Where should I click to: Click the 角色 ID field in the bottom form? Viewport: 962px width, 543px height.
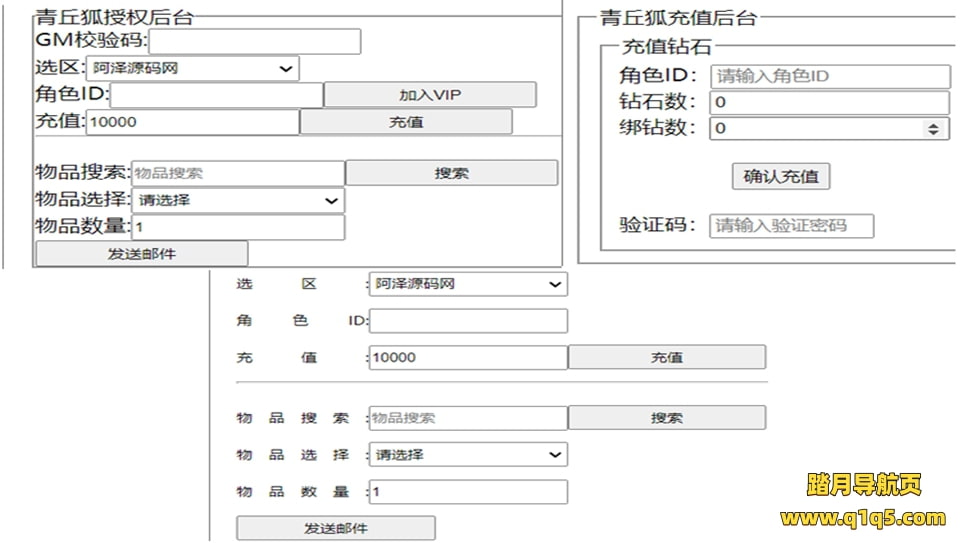coord(467,321)
